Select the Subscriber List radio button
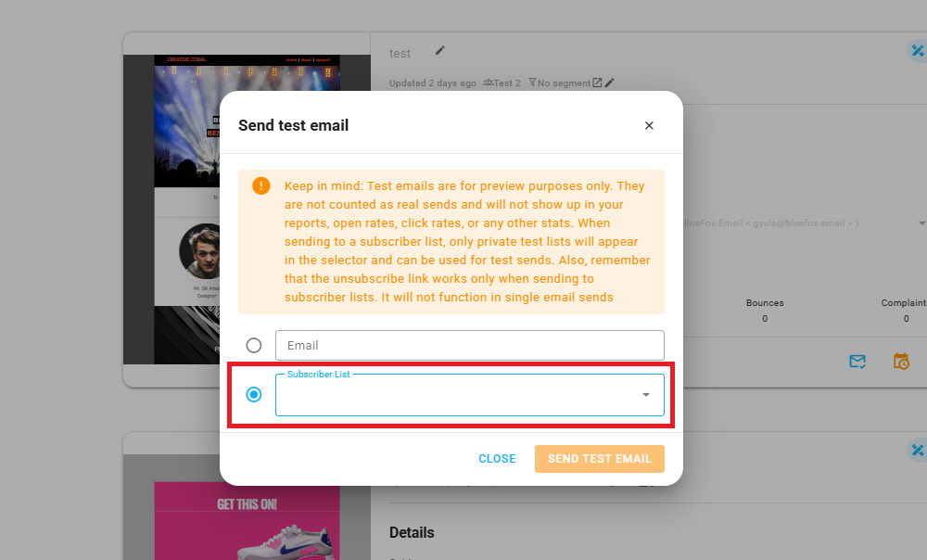927x560 pixels. (253, 394)
